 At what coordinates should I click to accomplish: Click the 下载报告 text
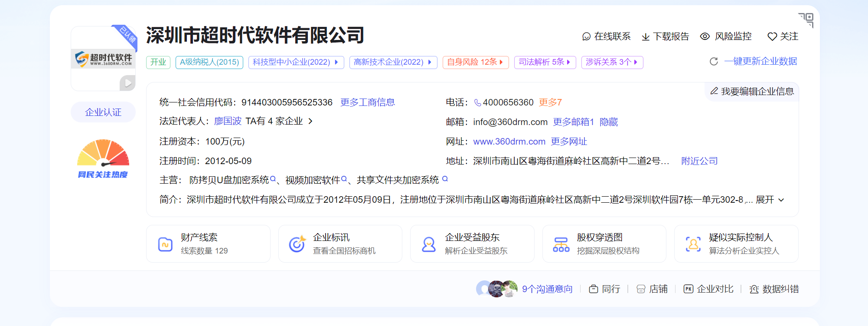pyautogui.click(x=671, y=36)
